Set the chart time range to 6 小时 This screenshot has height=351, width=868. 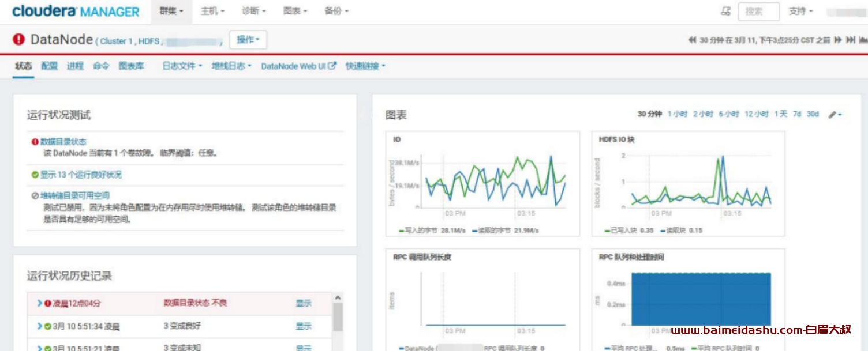729,114
